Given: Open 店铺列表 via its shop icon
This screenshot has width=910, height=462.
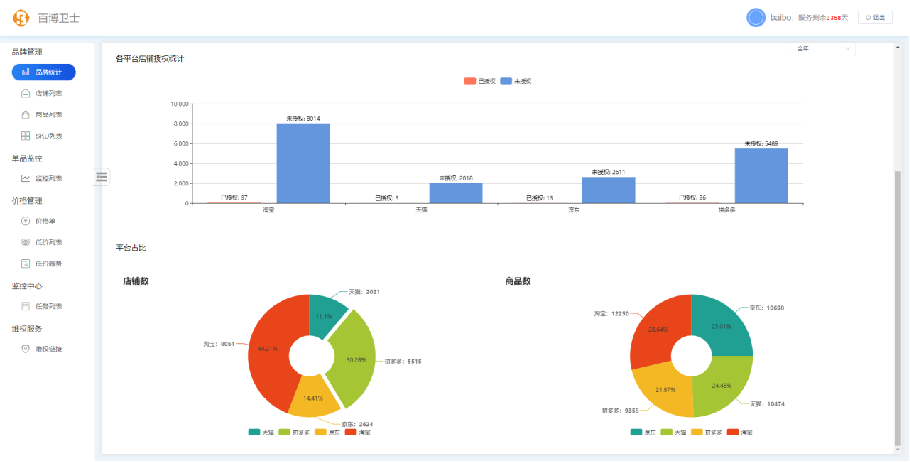Looking at the screenshot, I should [25, 93].
